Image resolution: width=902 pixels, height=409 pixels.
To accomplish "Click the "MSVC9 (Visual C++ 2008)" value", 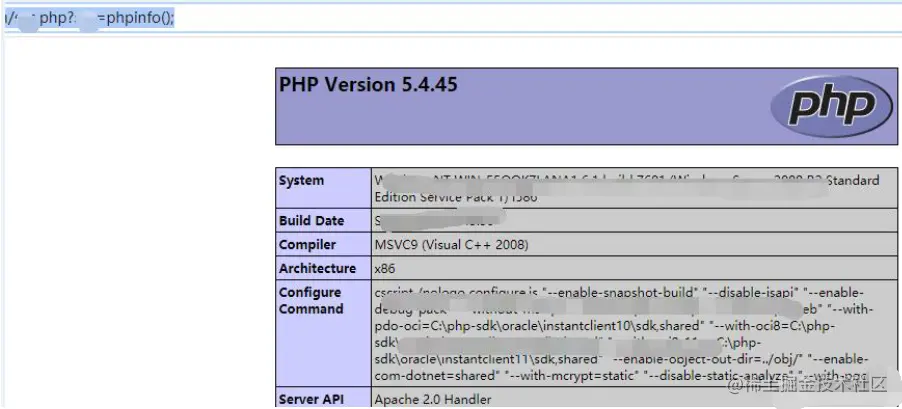I will 452,245.
